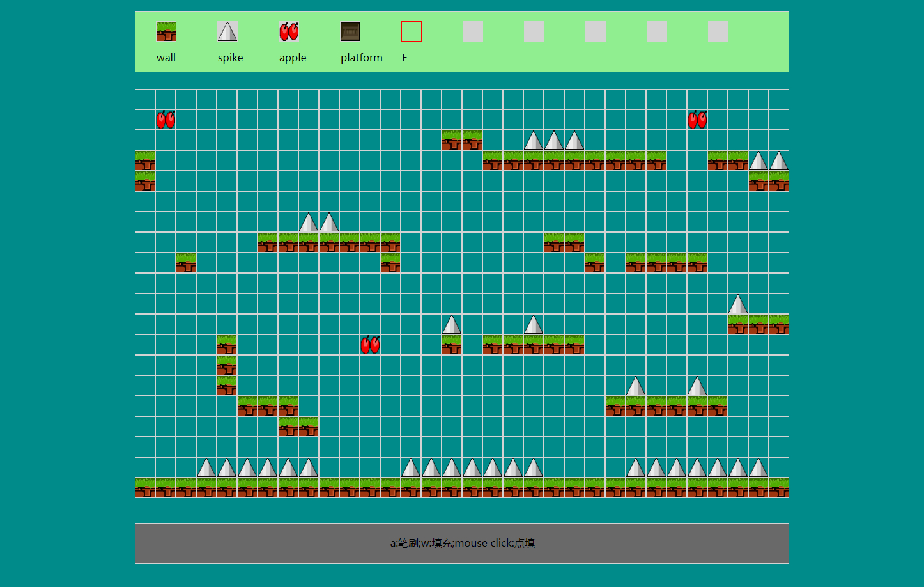Click the "E" palette label
Image resolution: width=924 pixels, height=587 pixels.
[404, 58]
